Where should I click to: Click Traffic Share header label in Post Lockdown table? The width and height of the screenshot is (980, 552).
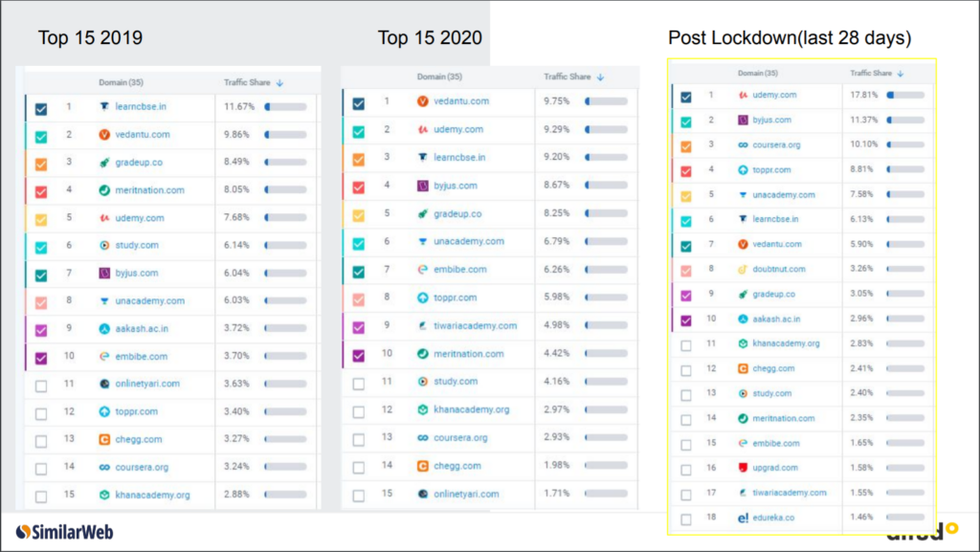coord(871,73)
